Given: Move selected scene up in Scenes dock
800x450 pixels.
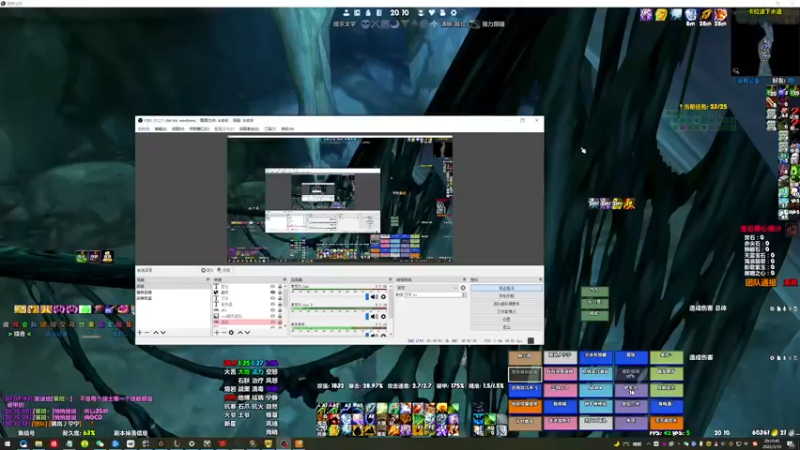Looking at the screenshot, I should point(156,333).
